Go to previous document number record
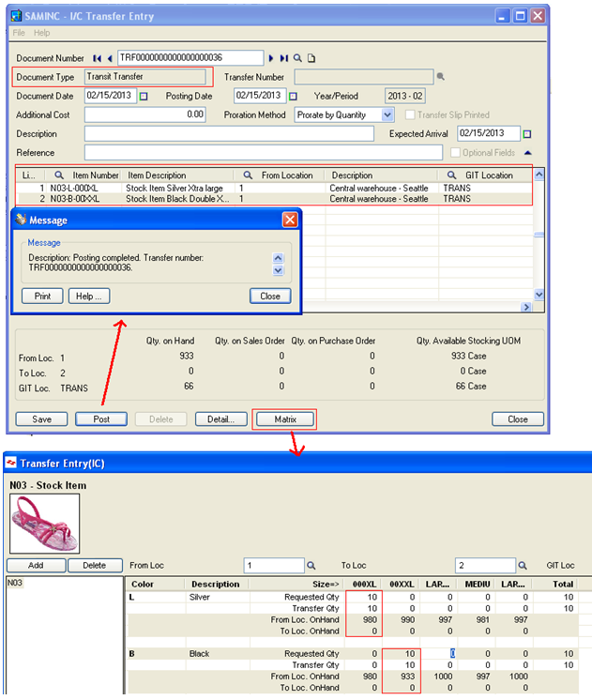 (x=110, y=58)
